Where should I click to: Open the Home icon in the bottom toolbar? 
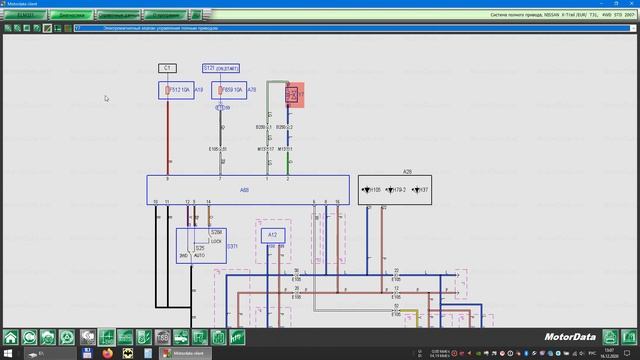pyautogui.click(x=11, y=338)
